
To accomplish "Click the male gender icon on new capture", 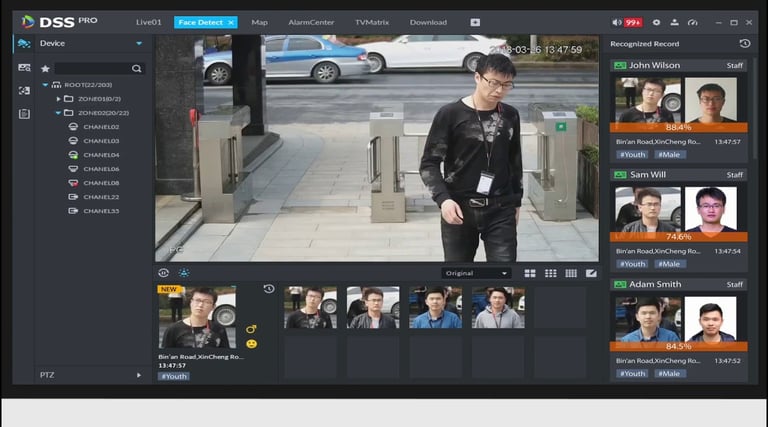I will click(x=251, y=329).
